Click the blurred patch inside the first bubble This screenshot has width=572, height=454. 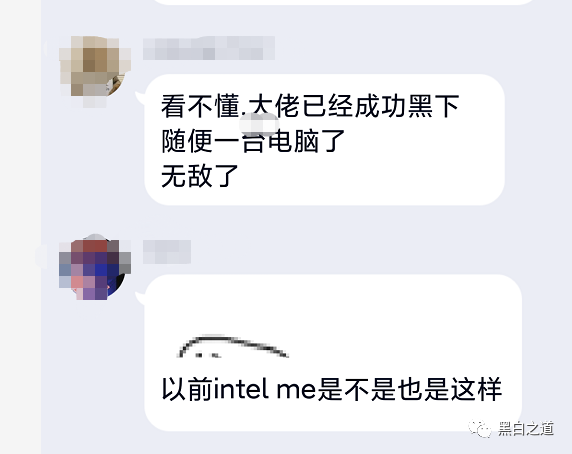[259, 124]
